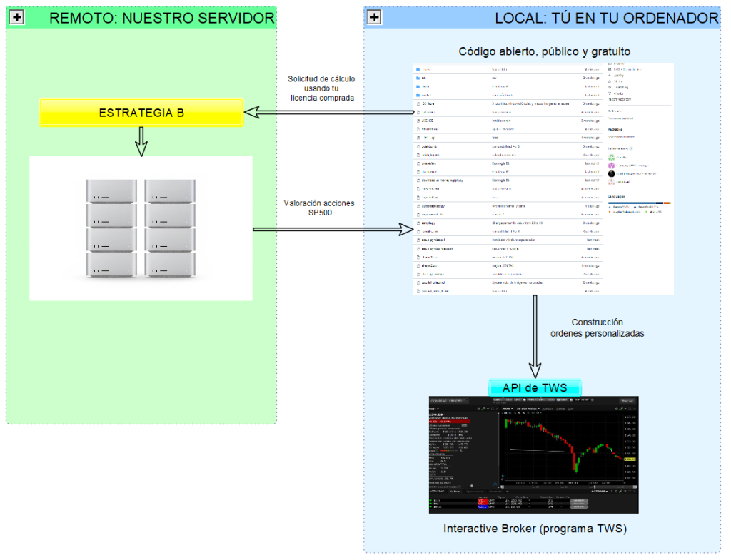
Task: Switch to the ACTIVIDAD tab in TWS
Action: click(x=437, y=492)
